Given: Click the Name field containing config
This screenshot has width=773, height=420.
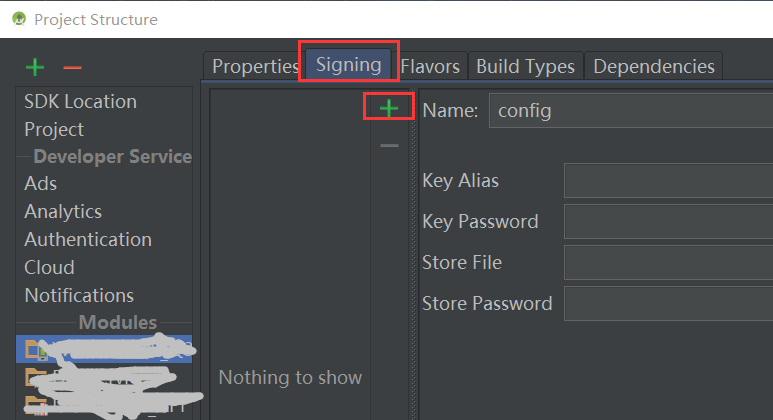Looking at the screenshot, I should pyautogui.click(x=630, y=111).
